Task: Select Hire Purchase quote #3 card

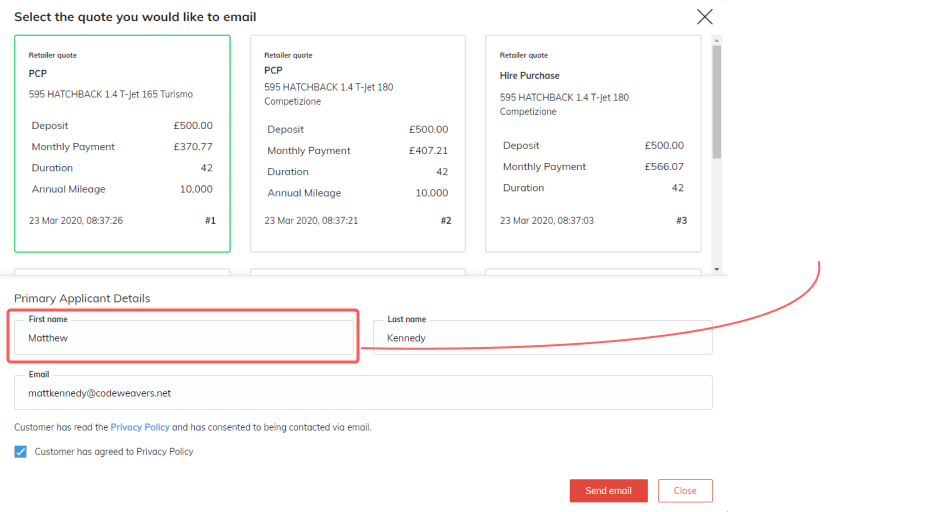Action: (593, 143)
